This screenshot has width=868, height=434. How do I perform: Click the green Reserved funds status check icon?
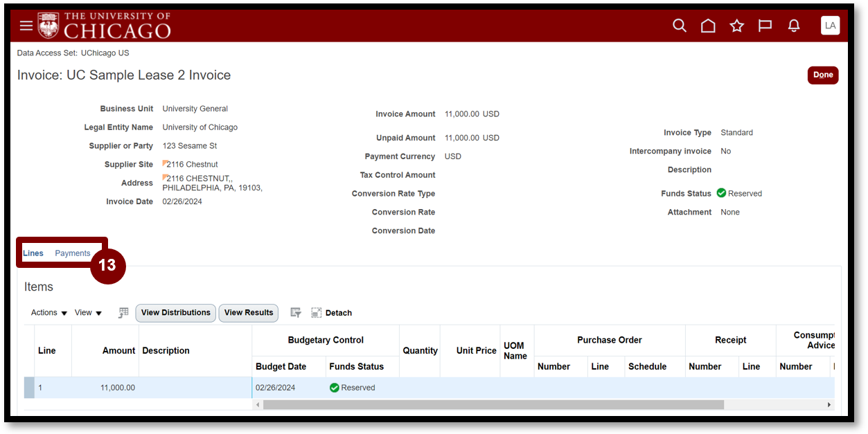721,193
